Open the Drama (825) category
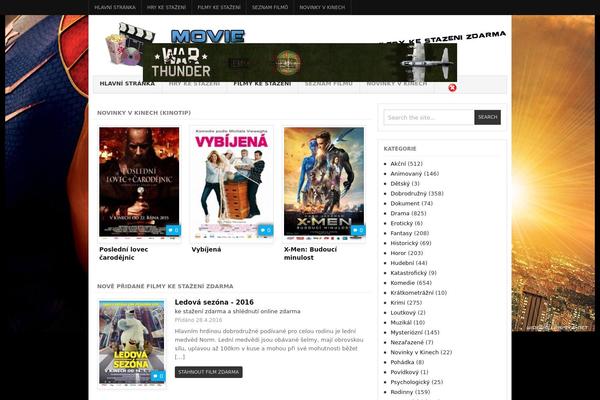The width and height of the screenshot is (600, 400). (408, 214)
